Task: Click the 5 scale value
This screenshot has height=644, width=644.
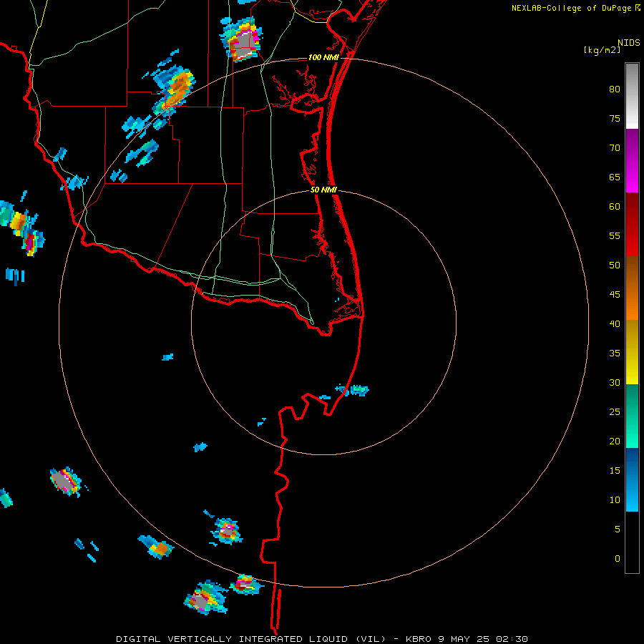Action: [618, 530]
